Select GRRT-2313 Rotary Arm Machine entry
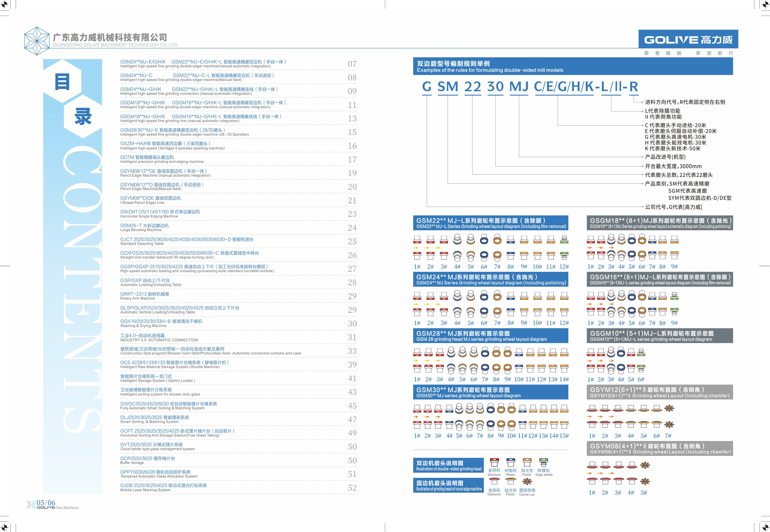 coord(144,294)
